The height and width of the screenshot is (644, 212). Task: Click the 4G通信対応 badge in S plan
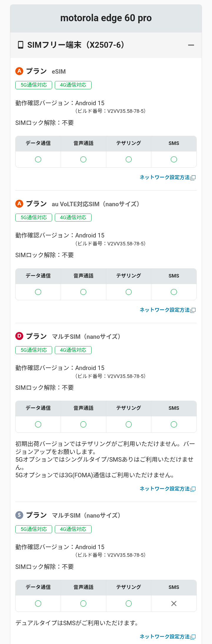(73, 529)
